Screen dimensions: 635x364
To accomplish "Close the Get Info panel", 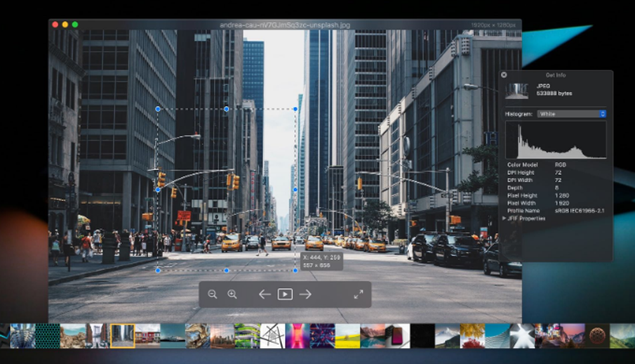I will pos(504,75).
